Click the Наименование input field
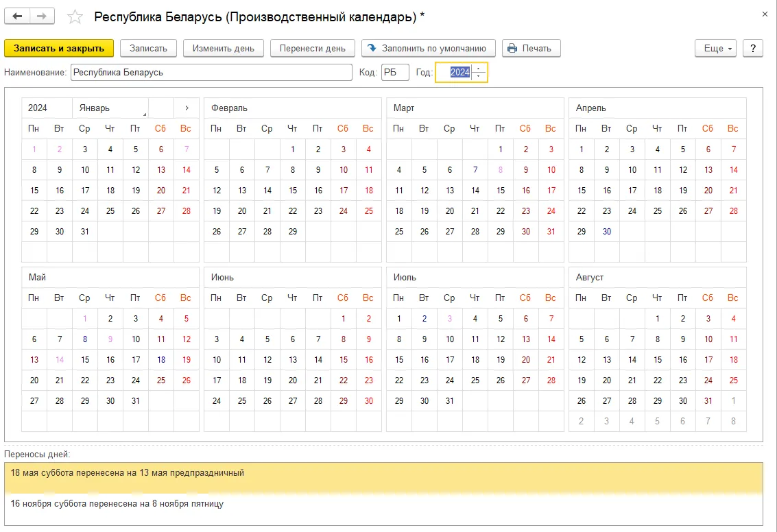The image size is (777, 532). [x=211, y=72]
